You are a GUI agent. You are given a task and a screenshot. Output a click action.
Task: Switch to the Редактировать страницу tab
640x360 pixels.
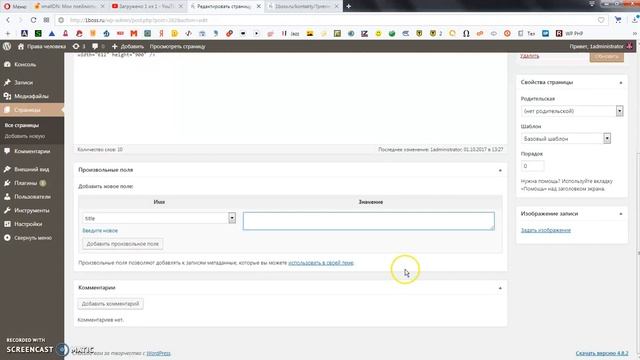click(x=225, y=6)
